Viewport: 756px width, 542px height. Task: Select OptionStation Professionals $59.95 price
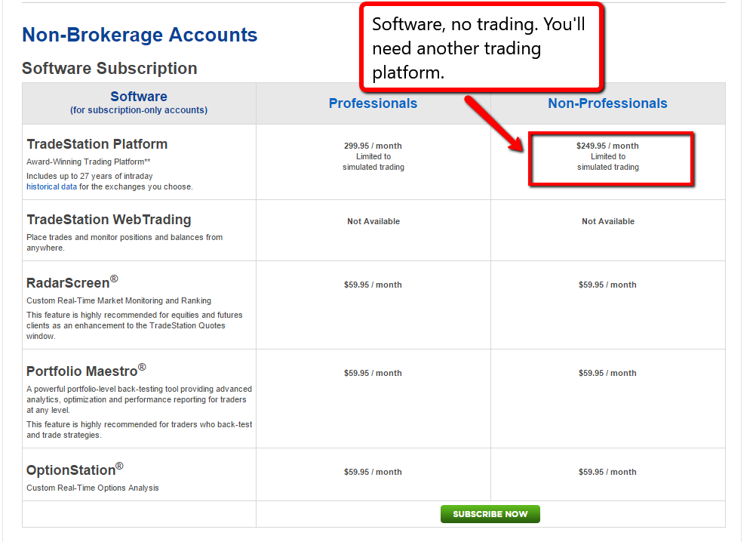(373, 472)
